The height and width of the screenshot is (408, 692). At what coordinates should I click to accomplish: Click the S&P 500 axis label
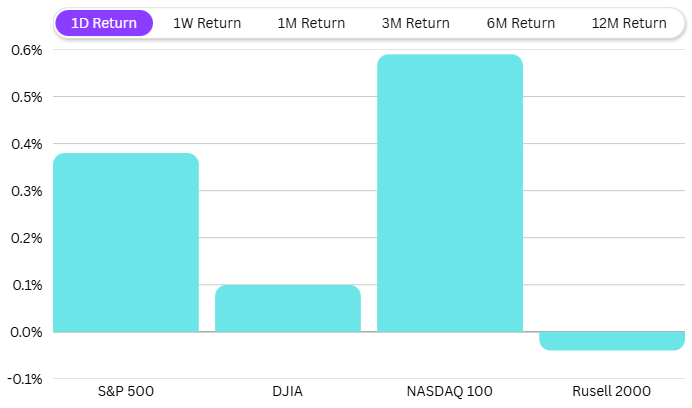126,389
